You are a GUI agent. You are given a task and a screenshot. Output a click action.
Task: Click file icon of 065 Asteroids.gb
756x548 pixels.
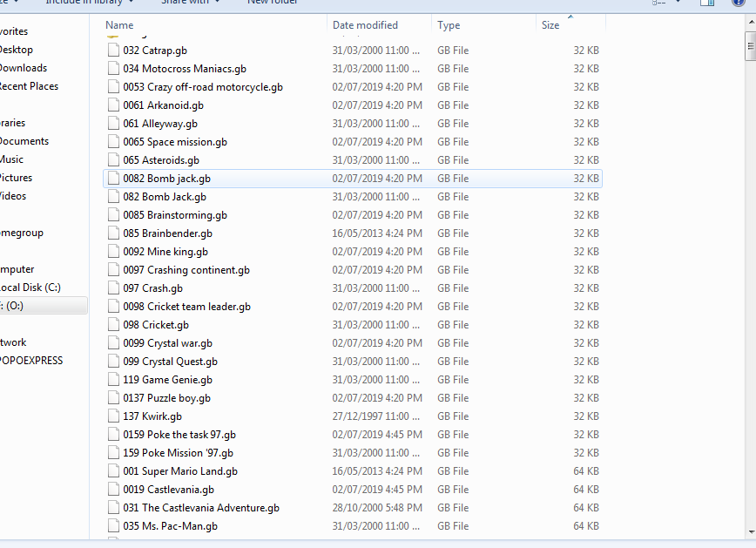(113, 160)
